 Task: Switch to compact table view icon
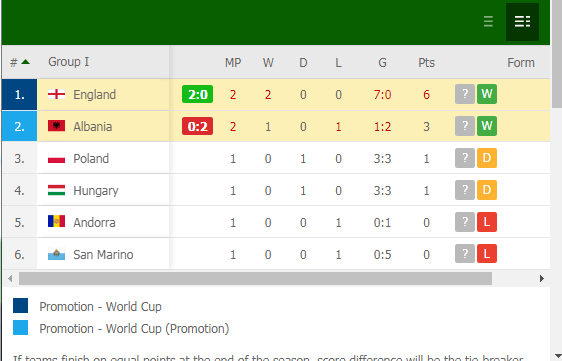488,22
